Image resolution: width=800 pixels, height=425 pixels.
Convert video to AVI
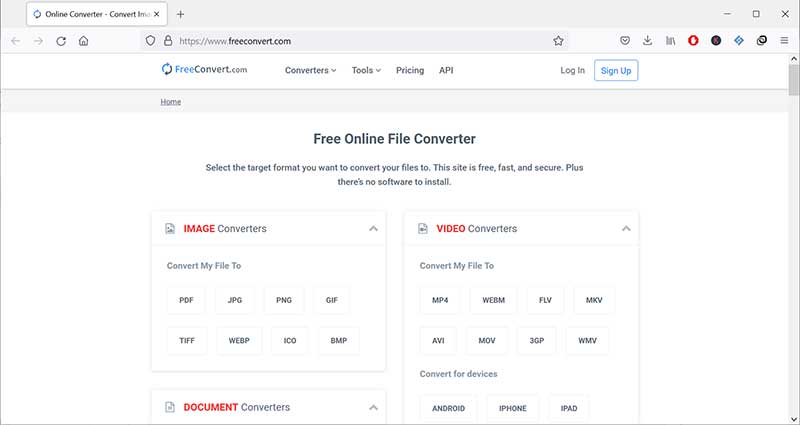[438, 341]
